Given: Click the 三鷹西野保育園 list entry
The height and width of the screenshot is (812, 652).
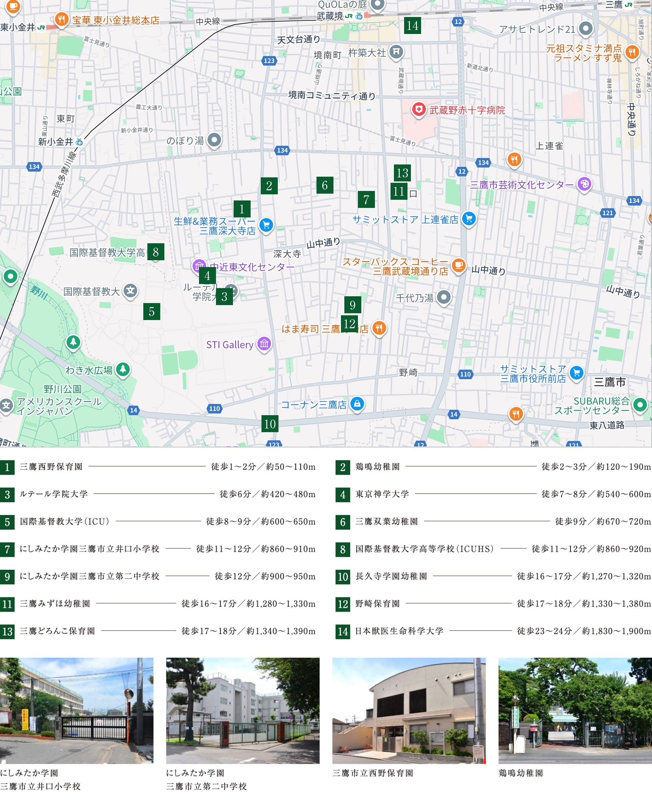Looking at the screenshot, I should [51, 466].
